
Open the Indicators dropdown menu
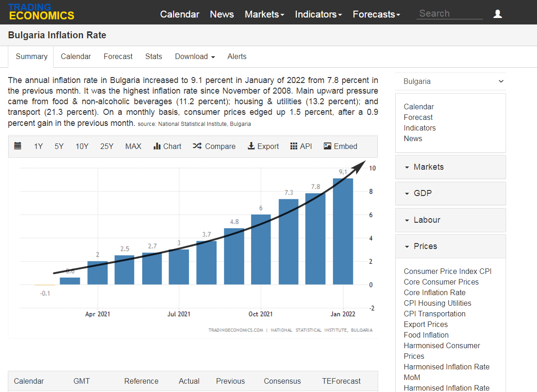point(318,14)
